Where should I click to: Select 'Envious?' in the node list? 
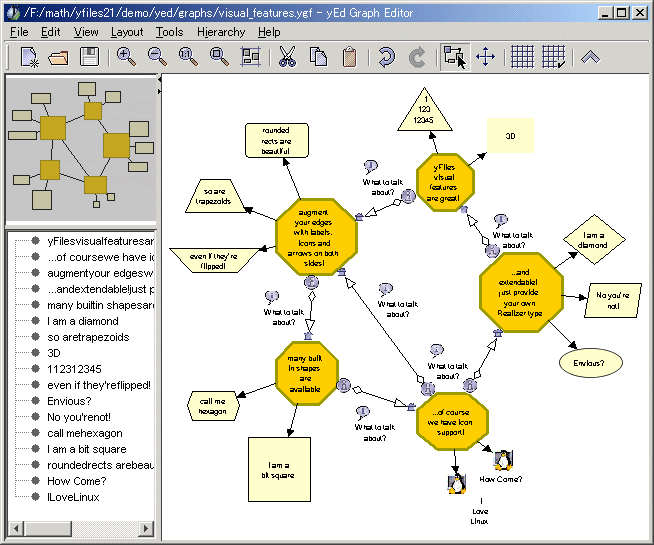pos(69,401)
